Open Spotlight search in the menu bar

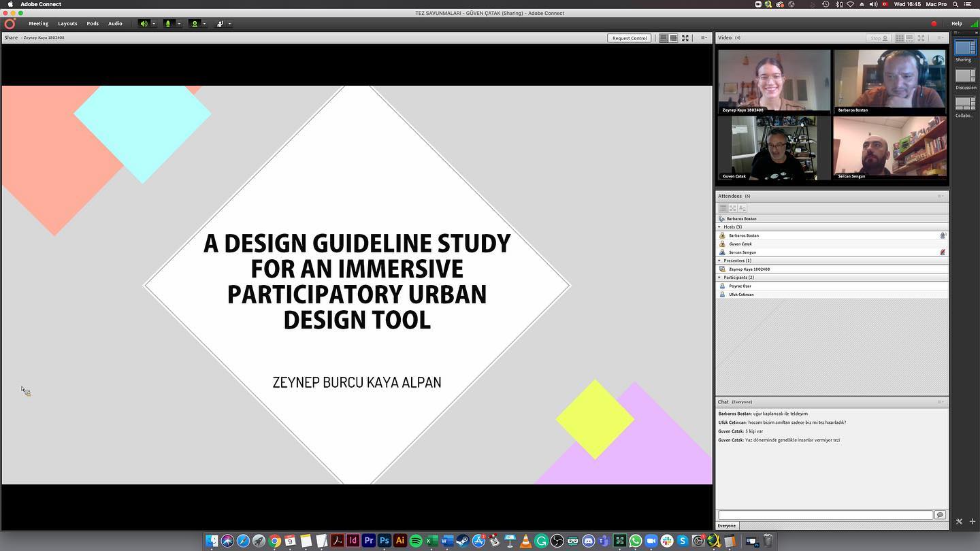(x=955, y=4)
